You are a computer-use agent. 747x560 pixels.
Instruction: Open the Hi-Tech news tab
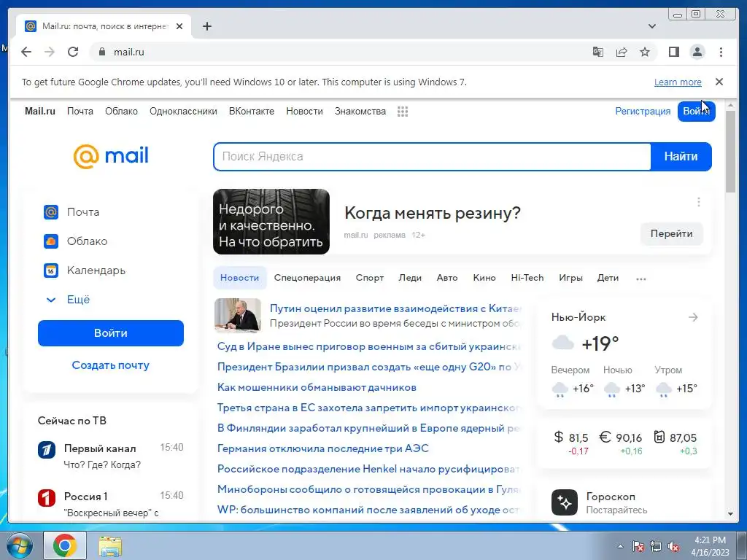[x=527, y=278]
